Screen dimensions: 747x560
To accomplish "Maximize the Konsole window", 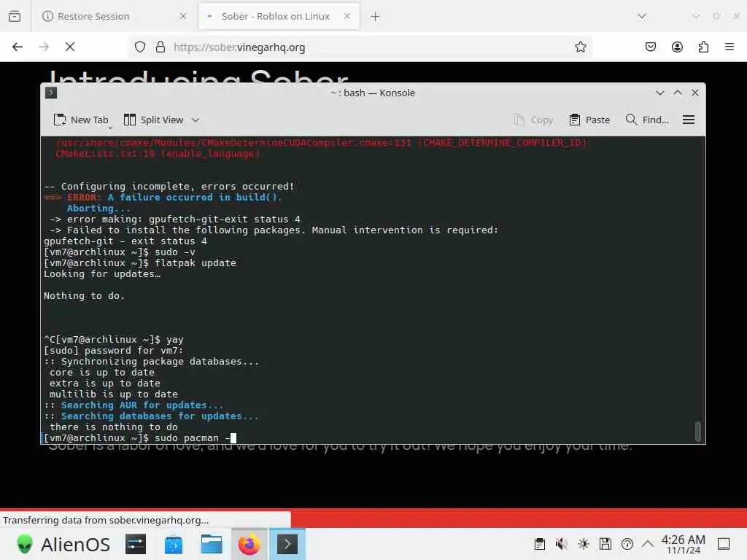I will [x=678, y=93].
